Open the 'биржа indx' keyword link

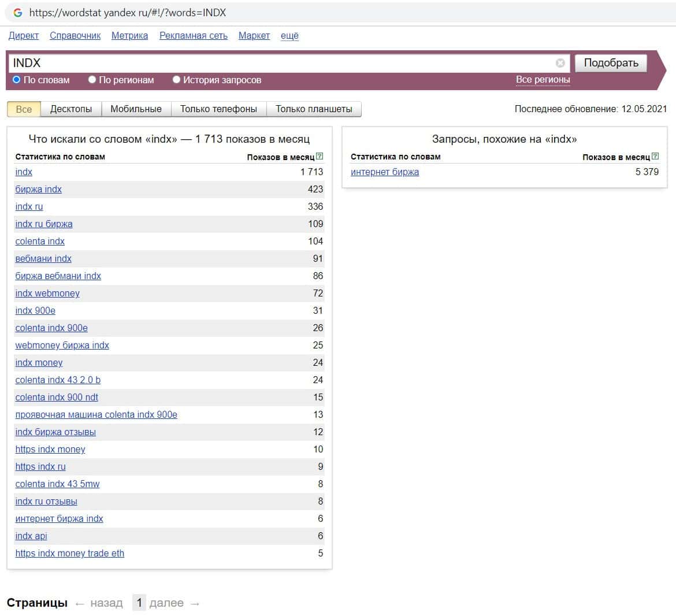(38, 189)
